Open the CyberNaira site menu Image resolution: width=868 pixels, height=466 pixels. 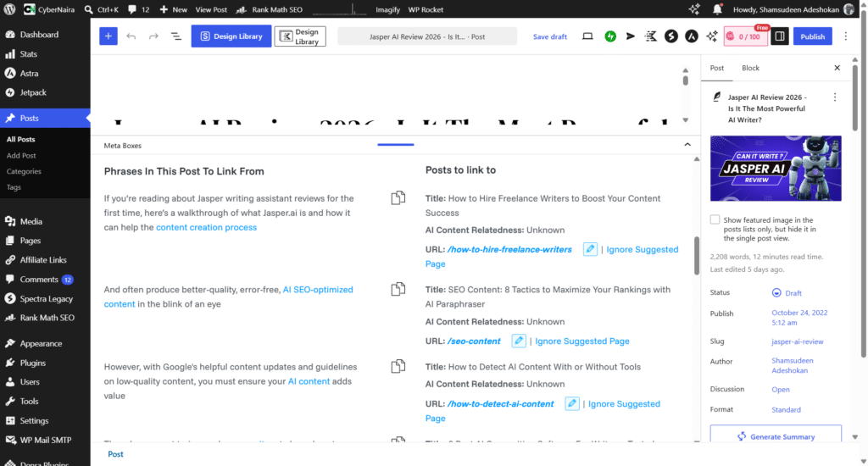pos(49,9)
